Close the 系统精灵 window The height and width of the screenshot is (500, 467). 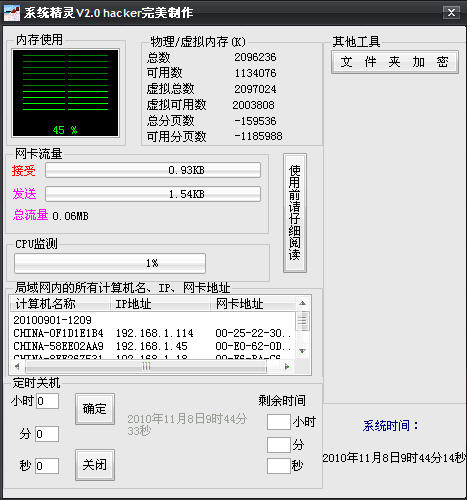(451, 13)
